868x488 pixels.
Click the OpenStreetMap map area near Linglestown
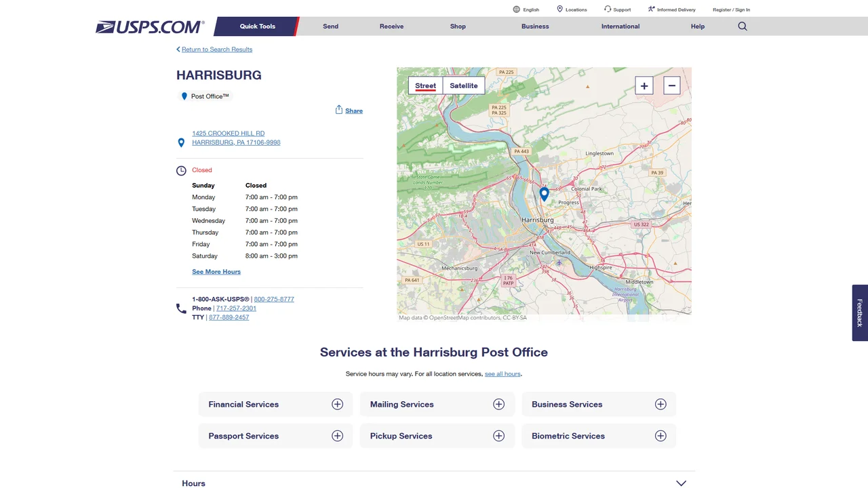(x=599, y=153)
